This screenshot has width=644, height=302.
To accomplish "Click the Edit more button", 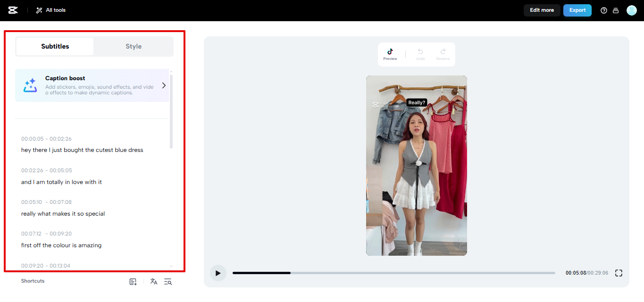I will [x=542, y=10].
